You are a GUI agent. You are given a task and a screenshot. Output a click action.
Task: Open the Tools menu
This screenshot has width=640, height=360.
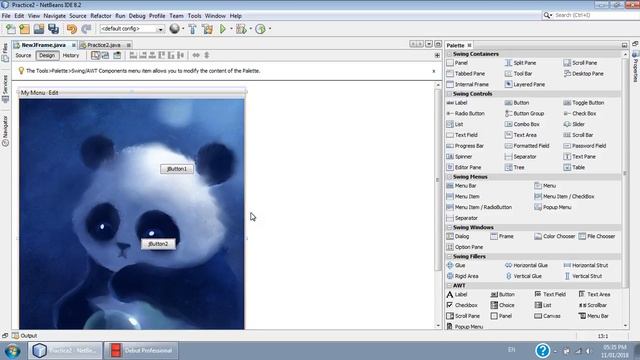[x=194, y=16]
